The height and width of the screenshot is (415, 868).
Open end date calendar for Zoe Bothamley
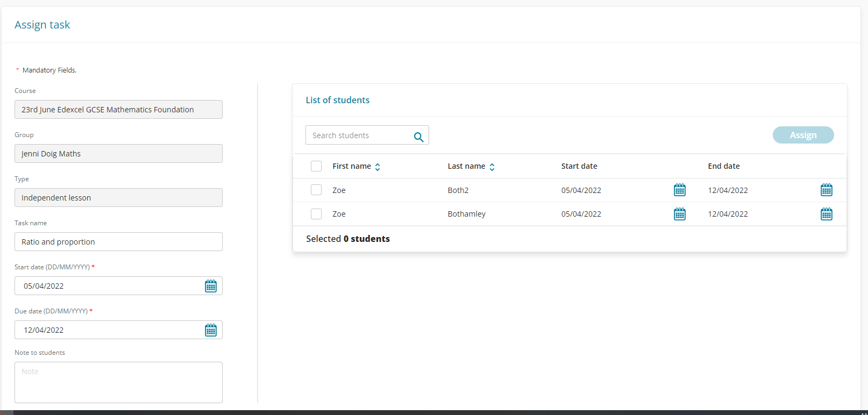[x=827, y=214]
